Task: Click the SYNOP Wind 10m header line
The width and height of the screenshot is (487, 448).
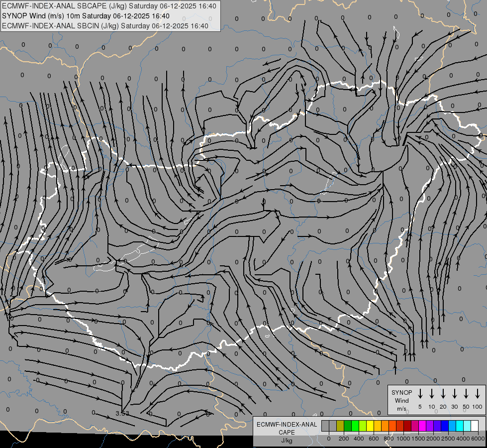Action: pos(86,16)
